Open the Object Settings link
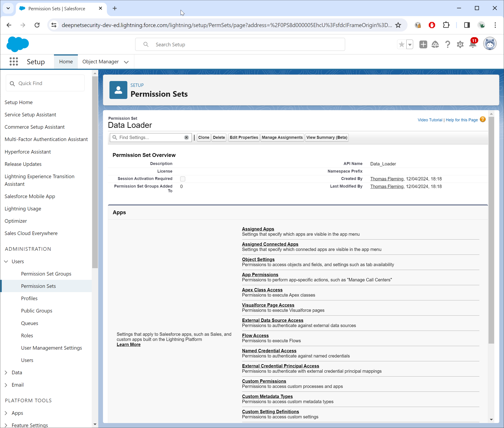The image size is (504, 428). coord(258,259)
